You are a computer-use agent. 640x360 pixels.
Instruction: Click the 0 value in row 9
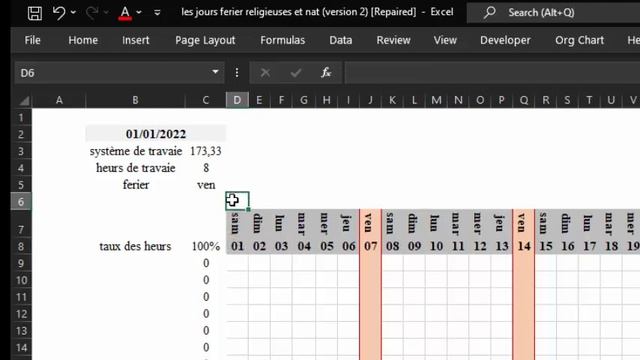206,263
